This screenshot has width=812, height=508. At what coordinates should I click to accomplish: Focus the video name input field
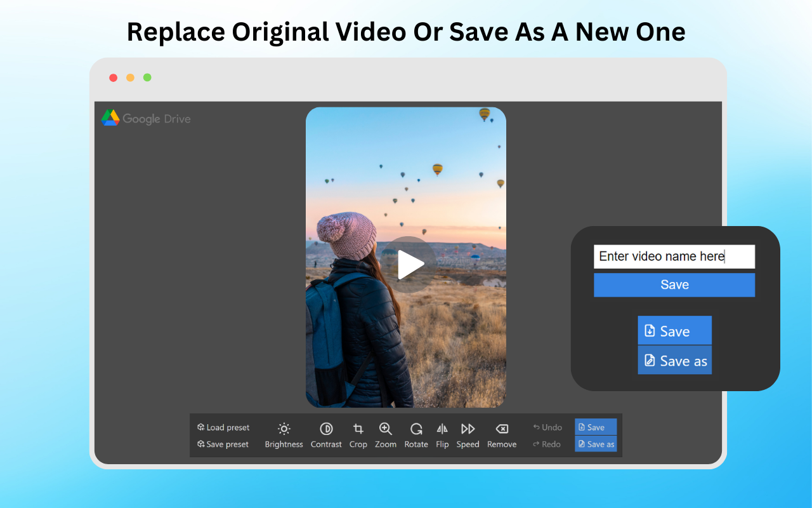[674, 257]
